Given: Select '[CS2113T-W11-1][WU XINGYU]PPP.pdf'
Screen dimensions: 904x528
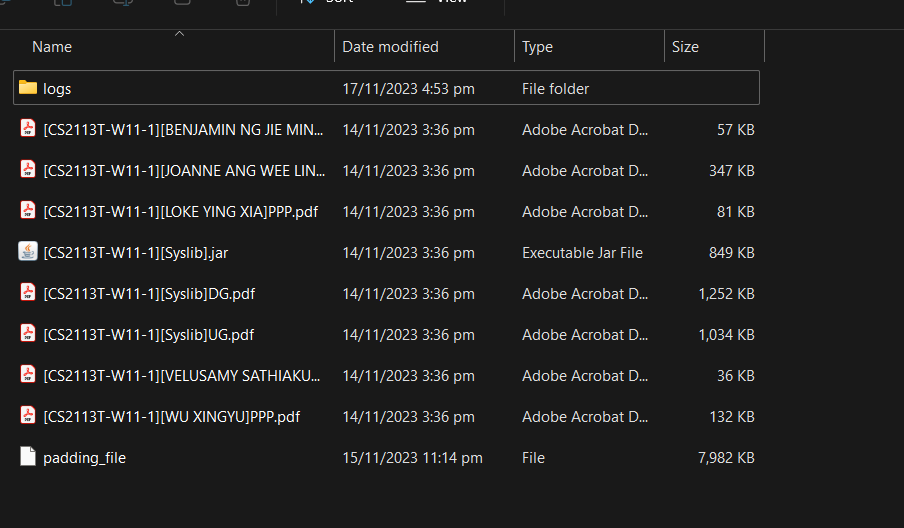Looking at the screenshot, I should pos(171,416).
